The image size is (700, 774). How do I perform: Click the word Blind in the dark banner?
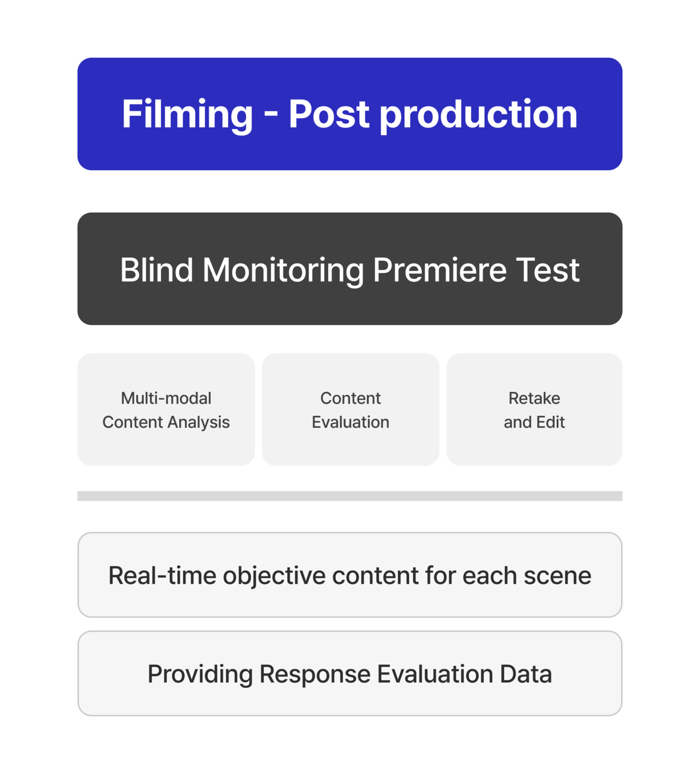[x=157, y=269]
